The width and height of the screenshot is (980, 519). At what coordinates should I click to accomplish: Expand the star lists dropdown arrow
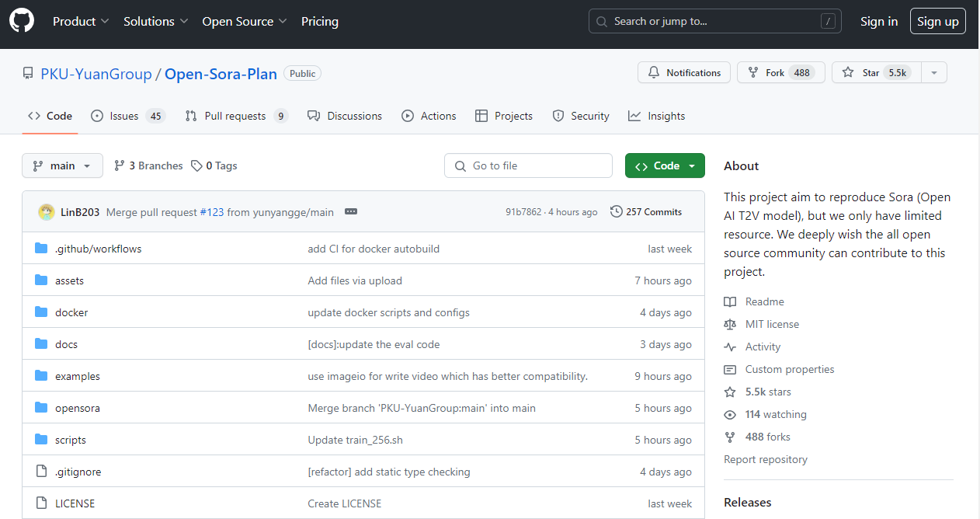[x=934, y=73]
